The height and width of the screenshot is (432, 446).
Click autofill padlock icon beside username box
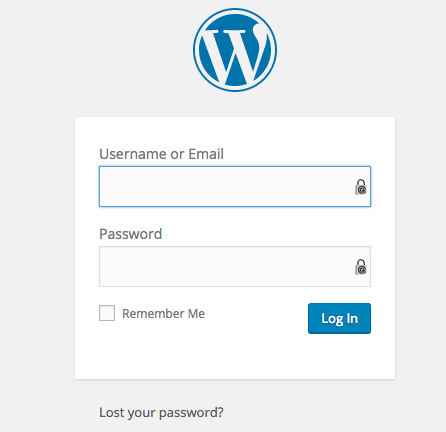coord(361,187)
